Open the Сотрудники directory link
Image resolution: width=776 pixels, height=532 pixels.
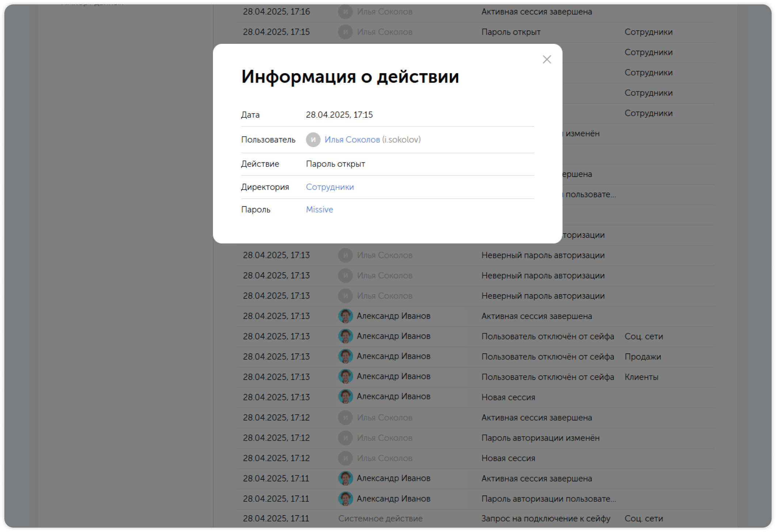click(x=329, y=187)
